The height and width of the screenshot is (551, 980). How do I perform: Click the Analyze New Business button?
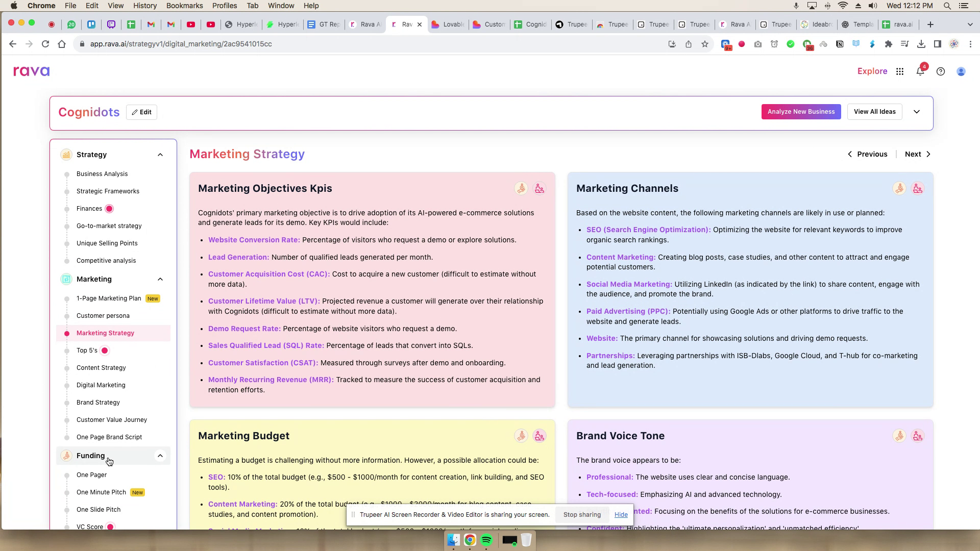(x=801, y=111)
